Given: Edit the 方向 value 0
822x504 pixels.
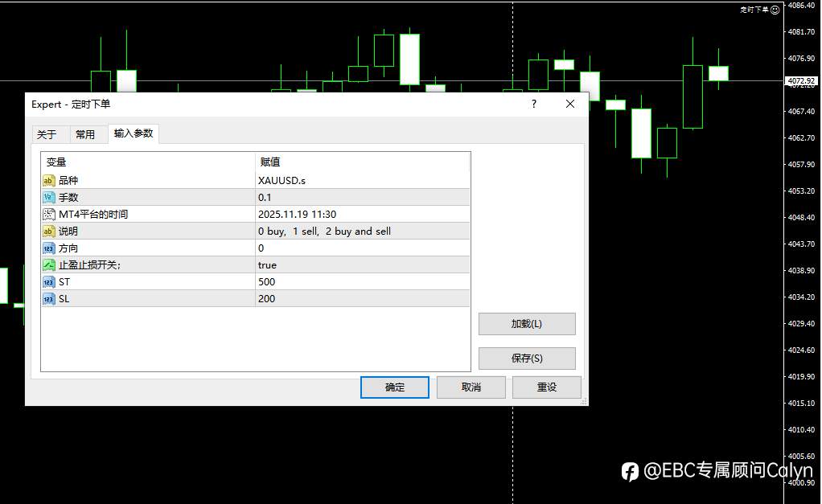Looking at the screenshot, I should [x=362, y=248].
